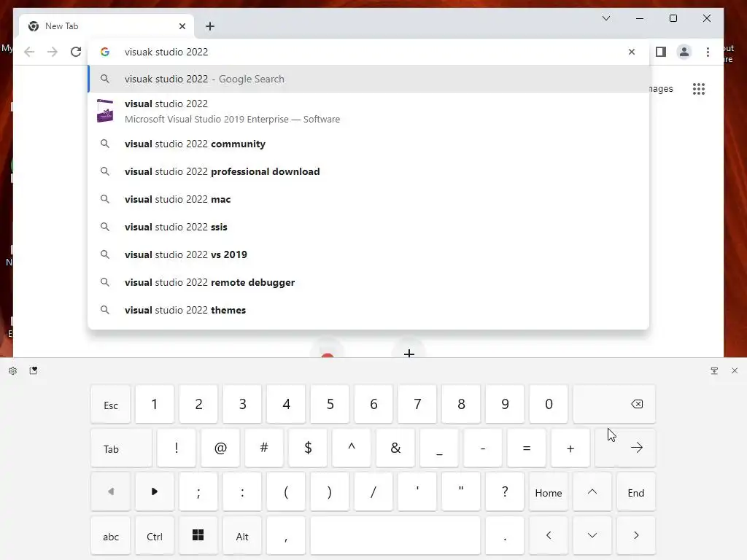Tap the Alt key on touch keyboard
Image resolution: width=747 pixels, height=560 pixels.
tap(242, 536)
